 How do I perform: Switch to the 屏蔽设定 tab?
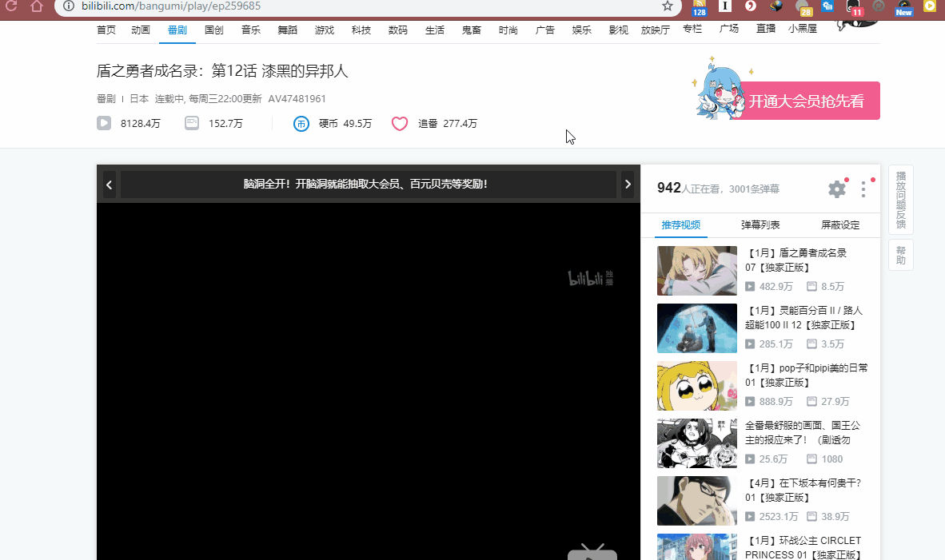840,224
